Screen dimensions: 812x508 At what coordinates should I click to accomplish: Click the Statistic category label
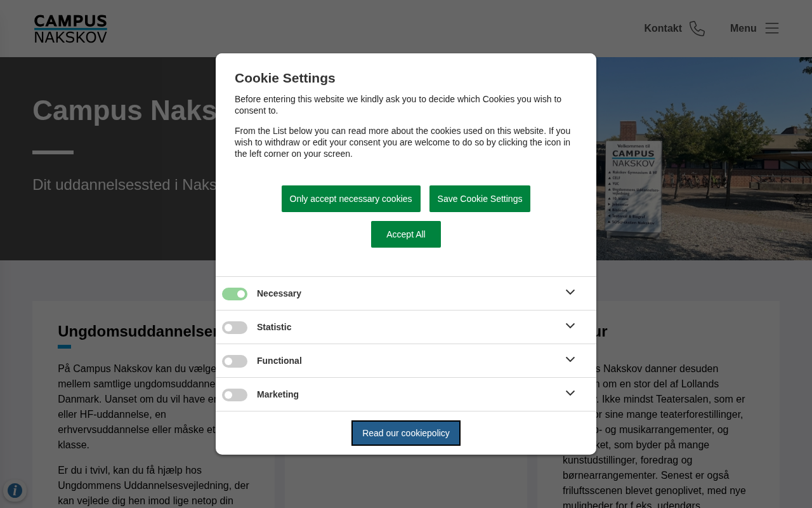(274, 327)
